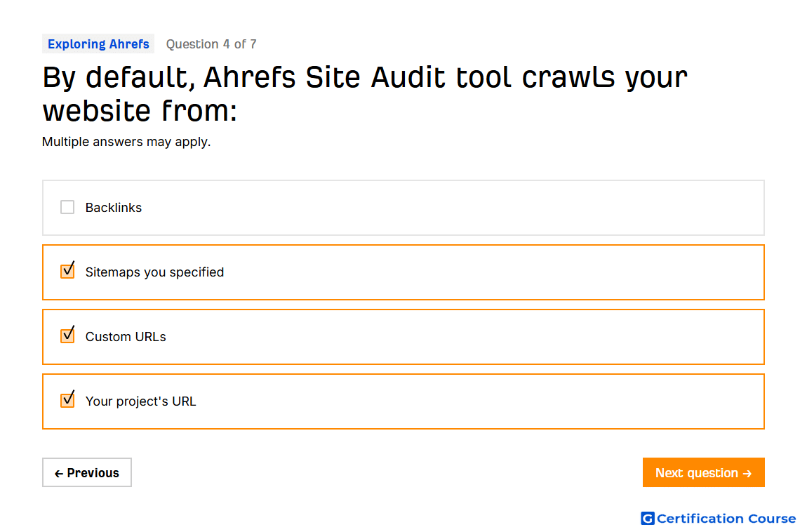The width and height of the screenshot is (807, 532).
Task: Click the right arrow icon in Next question
Action: (747, 473)
